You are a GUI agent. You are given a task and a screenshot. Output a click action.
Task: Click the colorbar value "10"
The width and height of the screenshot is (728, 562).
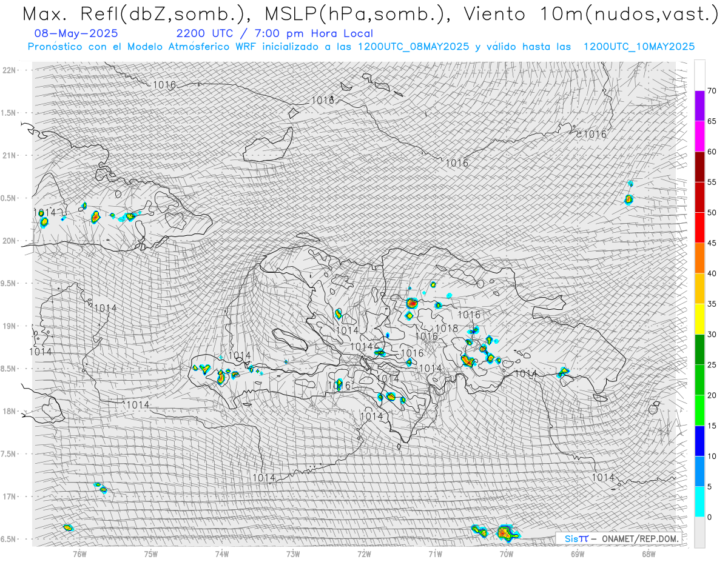712,456
